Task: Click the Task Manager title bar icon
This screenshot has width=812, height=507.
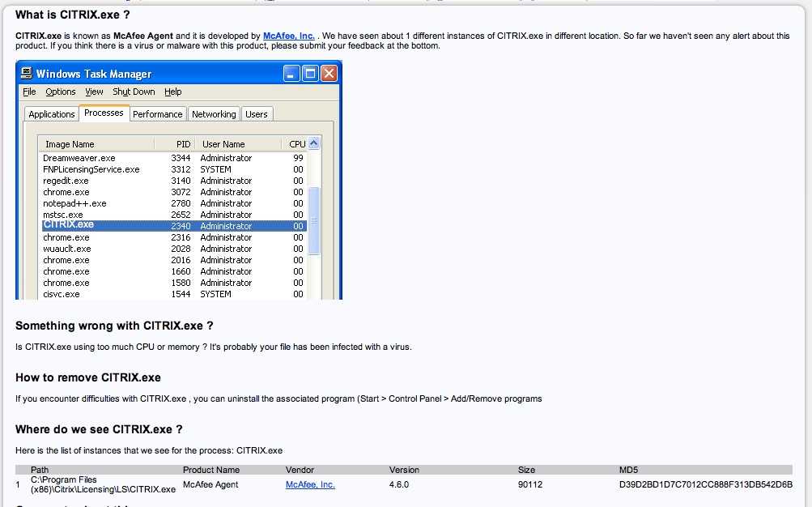Action: pyautogui.click(x=26, y=74)
